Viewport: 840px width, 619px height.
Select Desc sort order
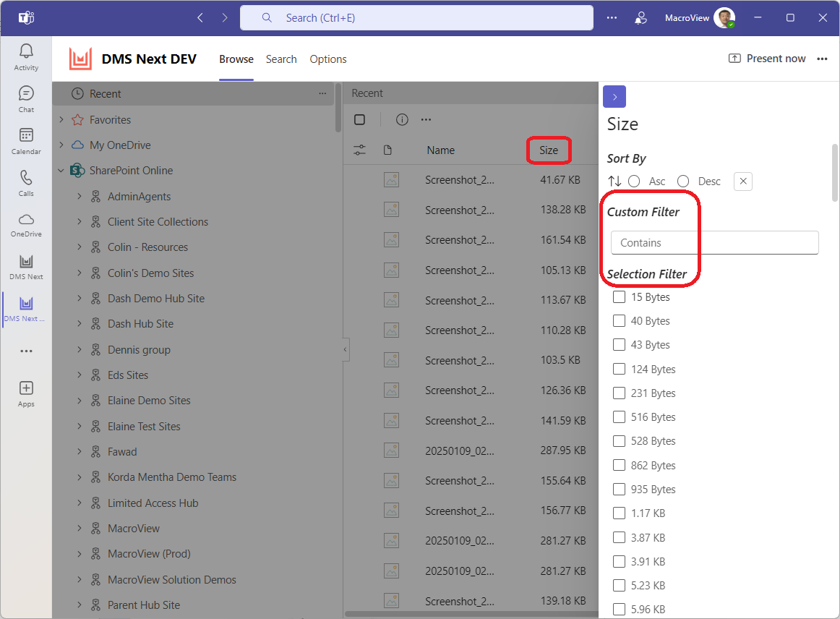(683, 182)
